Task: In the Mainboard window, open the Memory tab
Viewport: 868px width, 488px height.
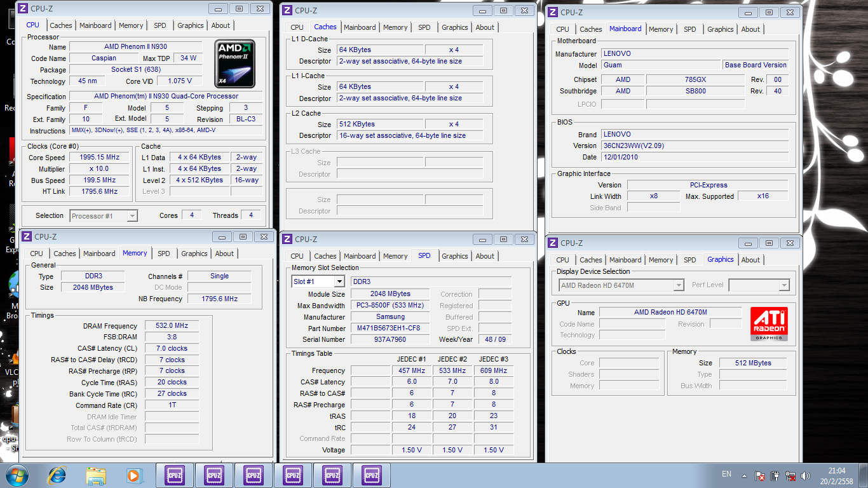Action: click(661, 29)
